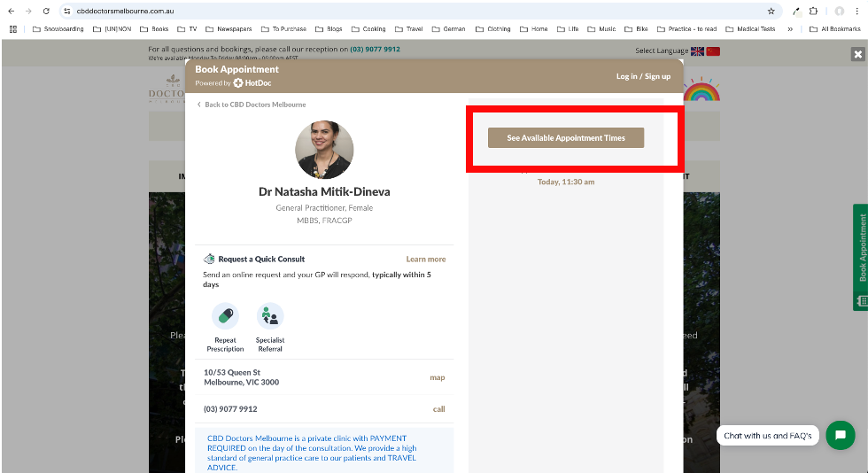This screenshot has height=473, width=868.
Task: Select the Specialist Referral icon
Action: [x=270, y=316]
